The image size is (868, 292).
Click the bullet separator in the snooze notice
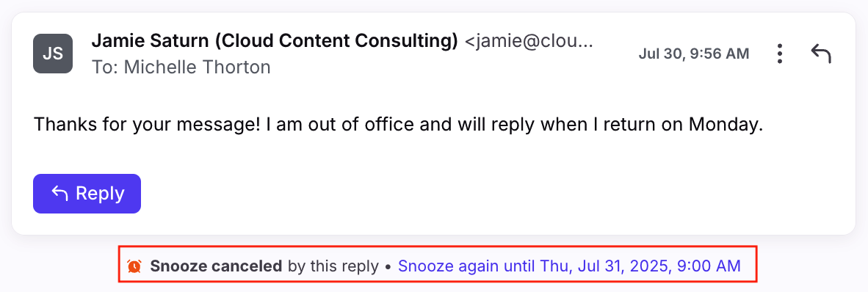388,266
